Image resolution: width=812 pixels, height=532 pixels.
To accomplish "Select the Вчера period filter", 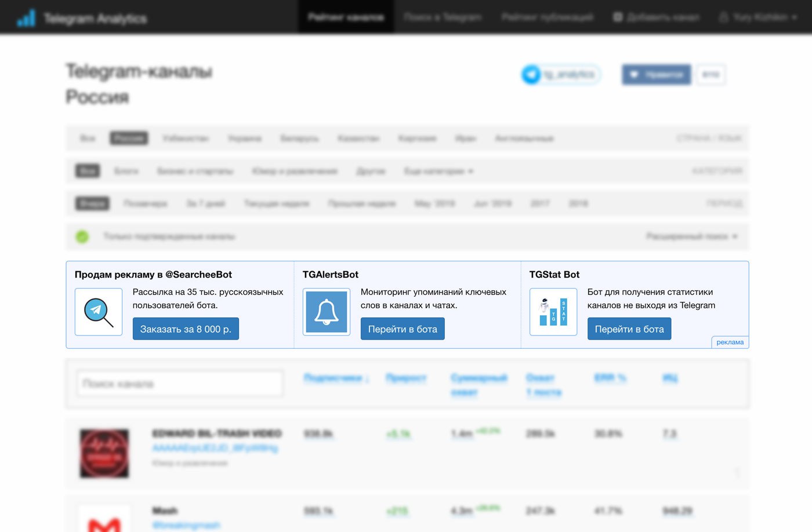I will point(92,203).
